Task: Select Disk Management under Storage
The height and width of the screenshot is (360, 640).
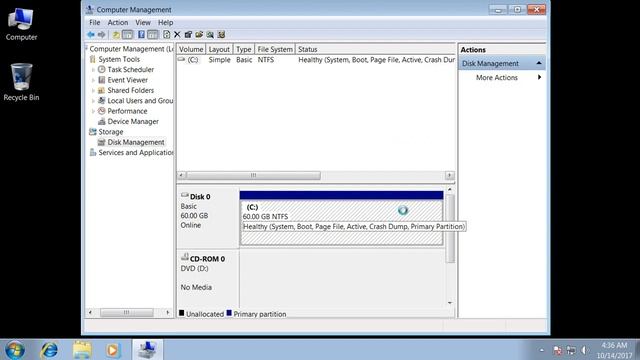Action: 136,142
